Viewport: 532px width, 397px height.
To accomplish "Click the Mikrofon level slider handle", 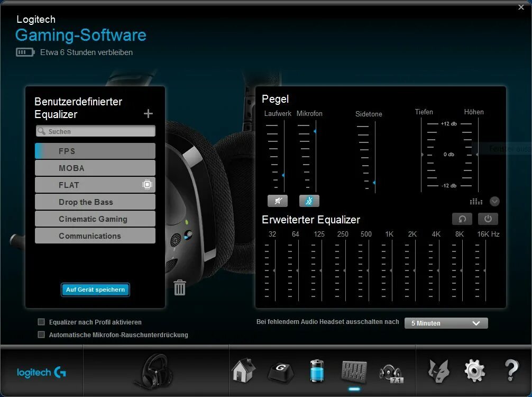I will (315, 131).
